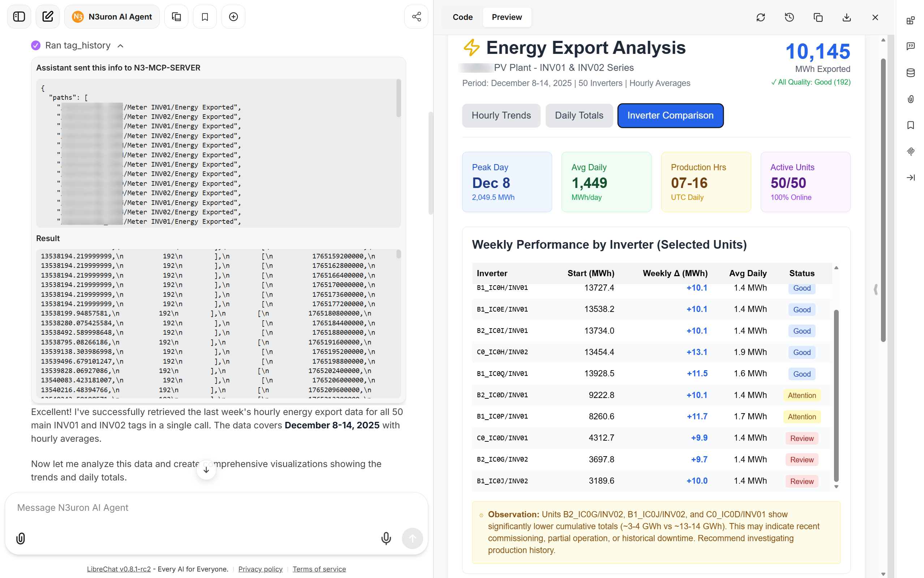Refresh the artifact preview
Viewport: 924px width, 578px height.
coord(760,17)
